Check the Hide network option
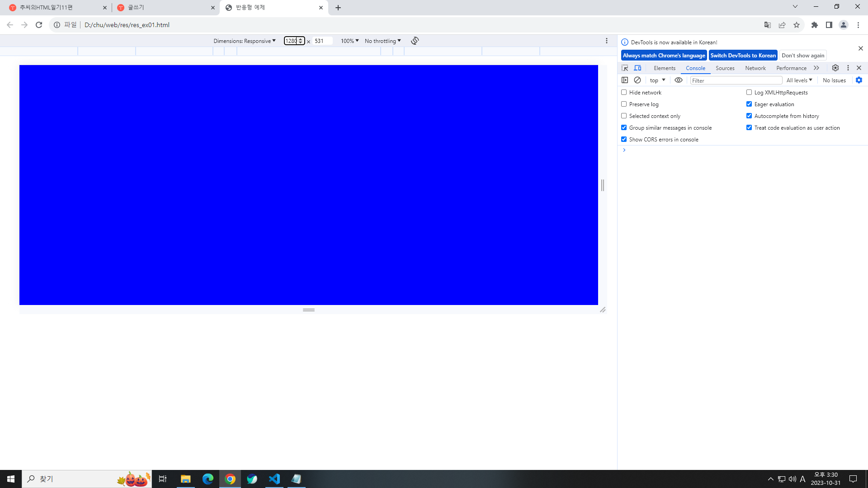This screenshot has width=868, height=488. [624, 92]
